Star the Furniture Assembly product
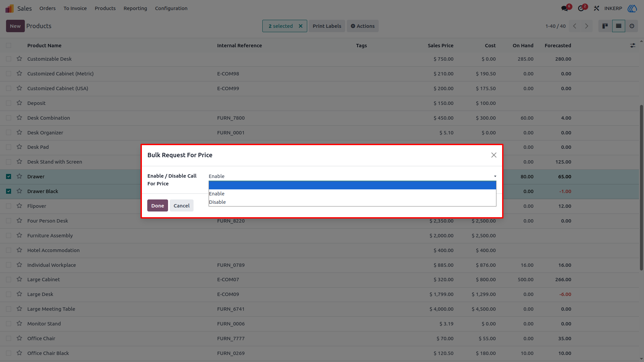 [19, 235]
